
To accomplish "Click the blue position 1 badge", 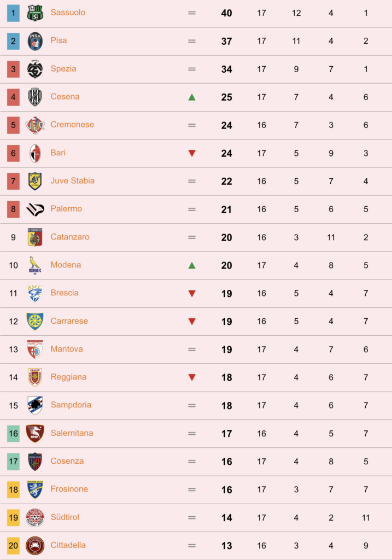I will 13,13.
